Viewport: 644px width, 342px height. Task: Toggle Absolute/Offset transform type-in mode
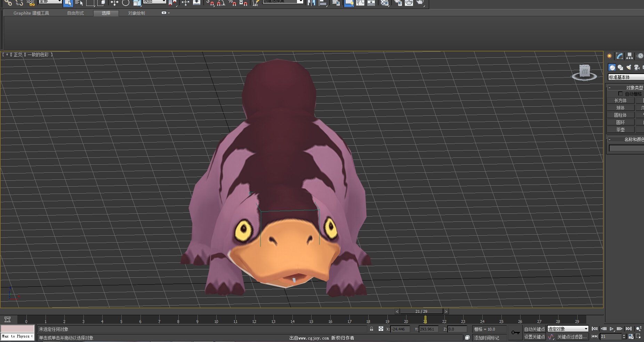[x=381, y=329]
